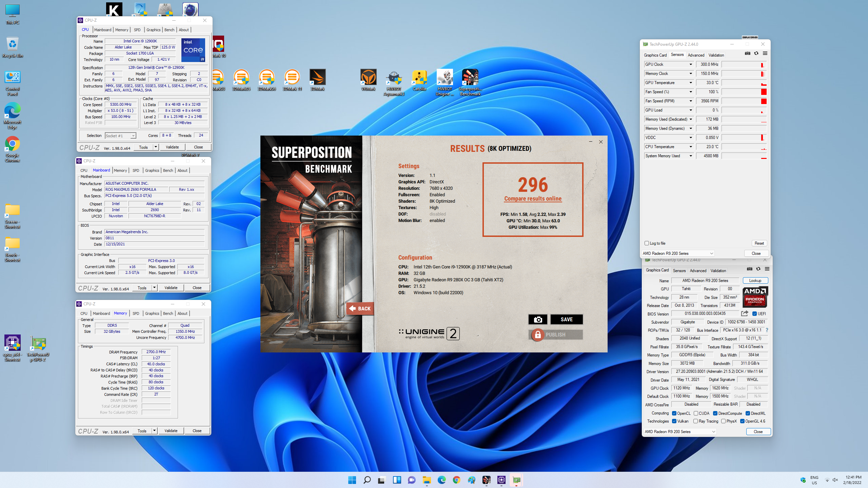Viewport: 868px width, 488px height.
Task: Open the HWBOT Aquamark3 desktop shortcut
Action: point(394,83)
